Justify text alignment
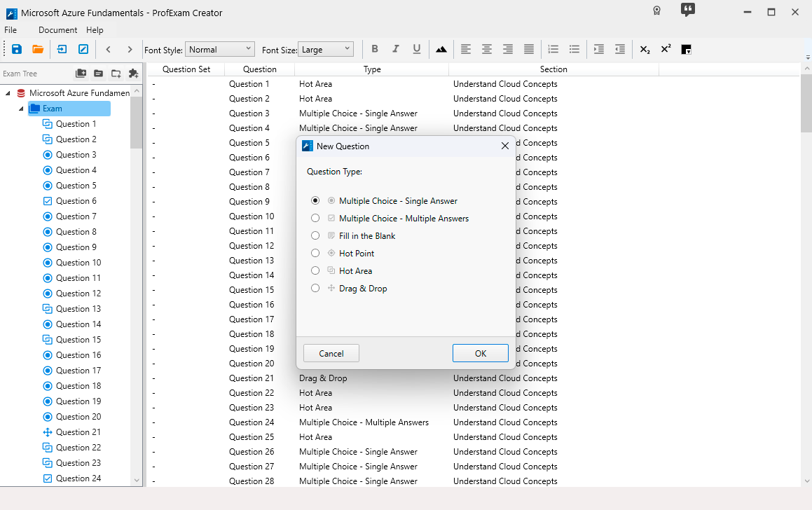Image resolution: width=812 pixels, height=510 pixels. pos(529,49)
